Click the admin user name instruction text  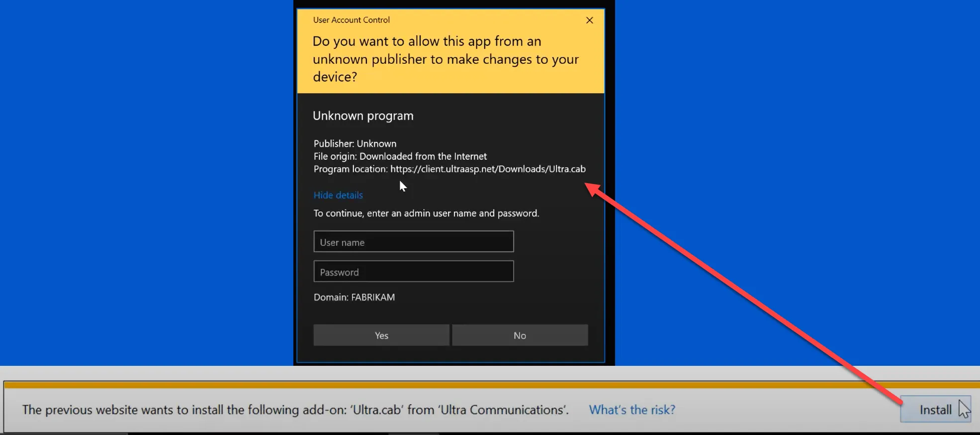coord(426,214)
